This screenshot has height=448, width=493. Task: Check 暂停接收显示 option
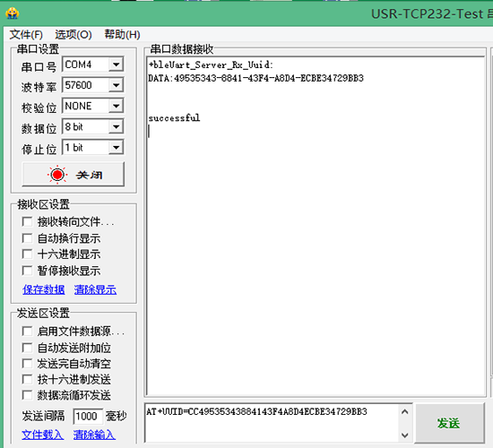click(x=27, y=271)
